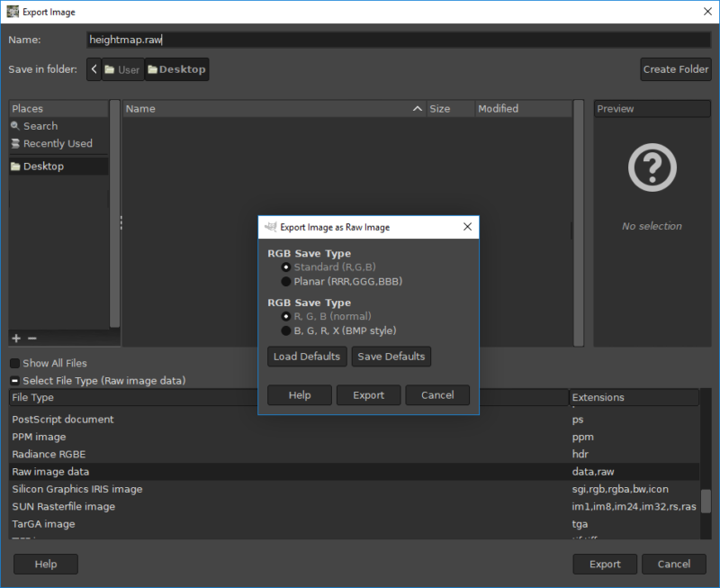Click the file type list scrollbar

[706, 500]
